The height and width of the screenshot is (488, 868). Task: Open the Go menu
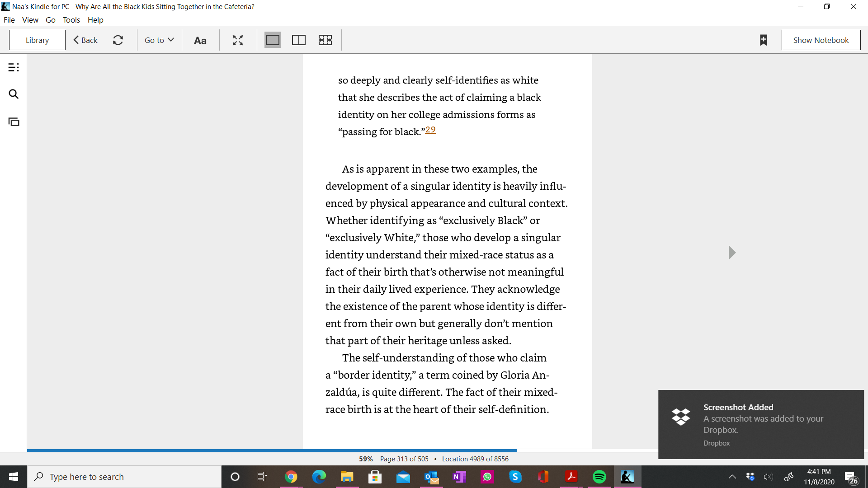(x=51, y=20)
